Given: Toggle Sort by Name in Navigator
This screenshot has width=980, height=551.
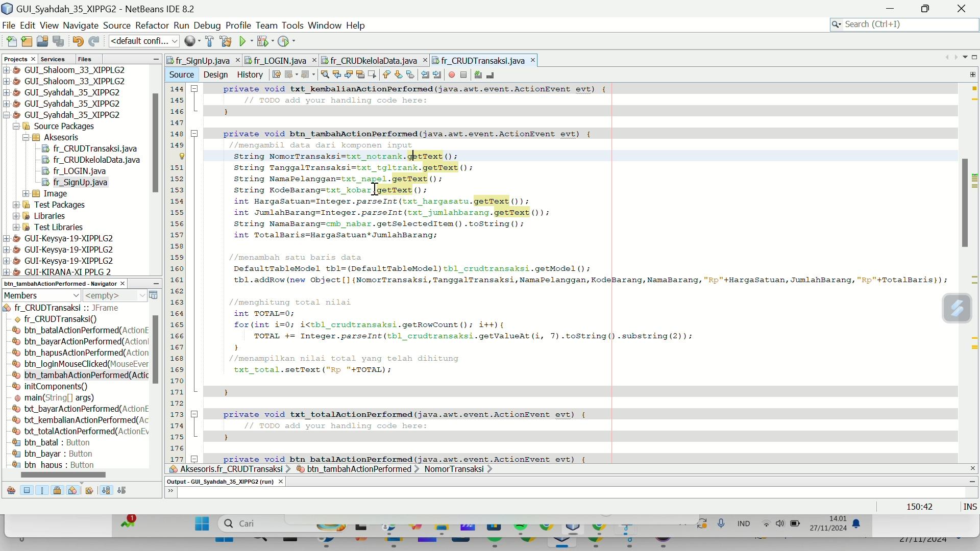Looking at the screenshot, I should (x=106, y=491).
